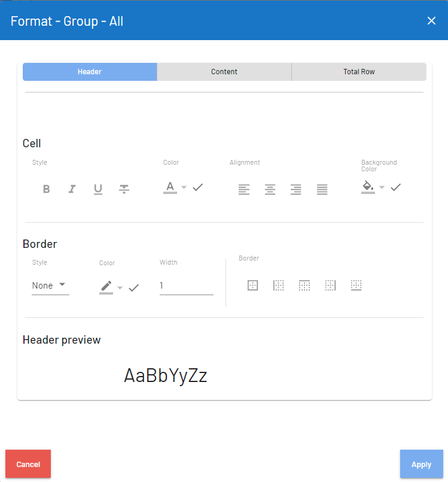Toggle italic text style

point(72,189)
